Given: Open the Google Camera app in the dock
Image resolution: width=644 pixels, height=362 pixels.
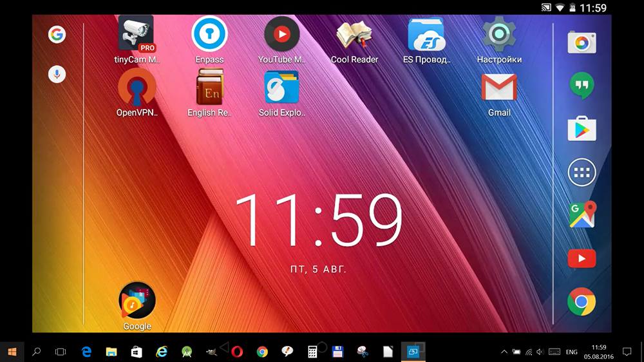Looking at the screenshot, I should (x=582, y=43).
